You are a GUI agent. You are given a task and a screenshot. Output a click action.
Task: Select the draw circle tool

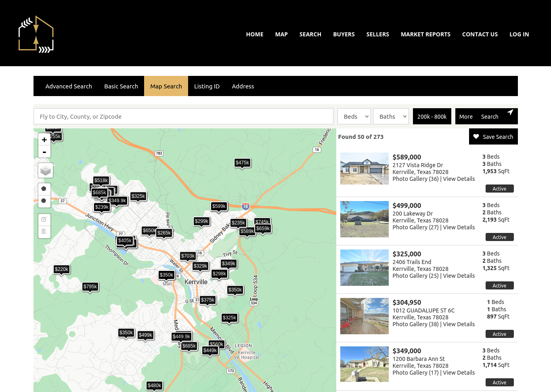44,201
